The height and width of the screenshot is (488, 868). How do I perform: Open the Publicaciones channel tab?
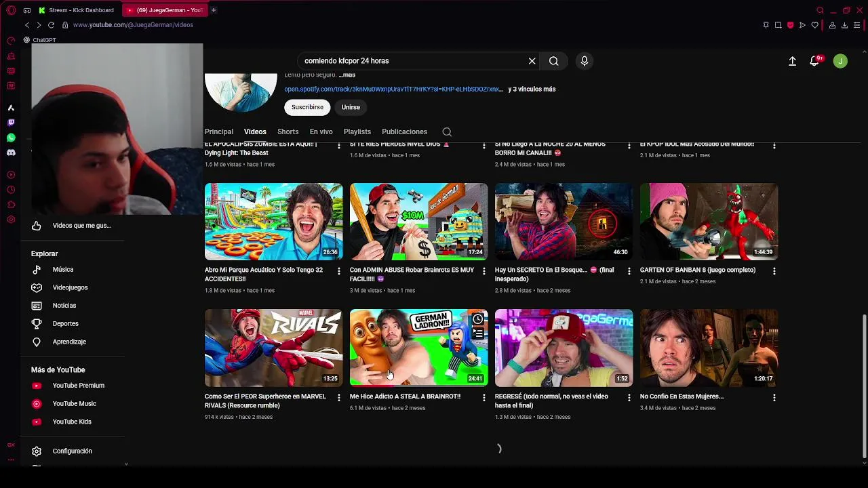[404, 131]
